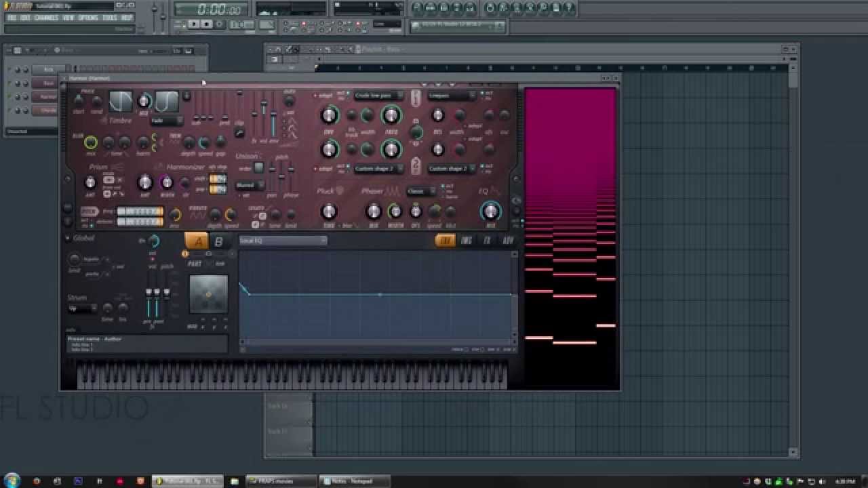Click the filter 1 freq knob

391,115
